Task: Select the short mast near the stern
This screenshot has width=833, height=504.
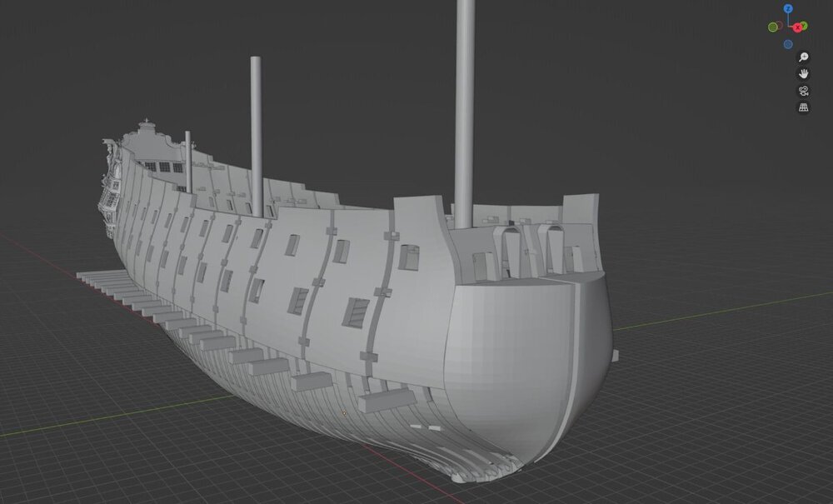Action: coord(188,162)
